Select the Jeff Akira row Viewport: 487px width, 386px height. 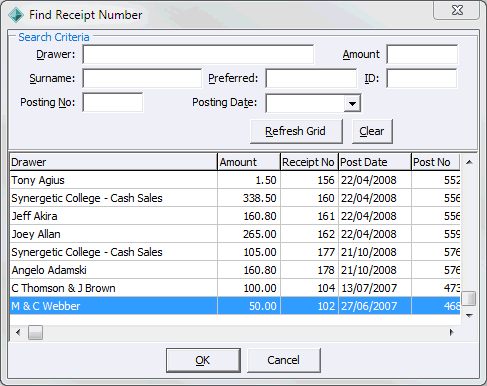click(235, 216)
